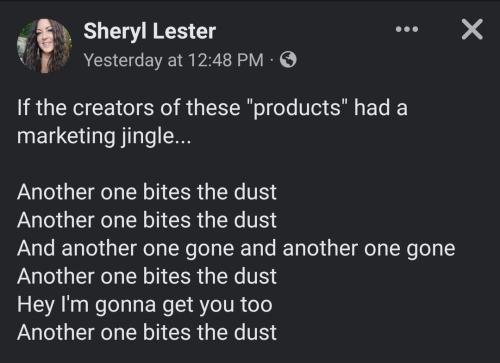Click the "Yesterday at 12:48 PM" timestamp
500x363 pixels.
point(174,60)
